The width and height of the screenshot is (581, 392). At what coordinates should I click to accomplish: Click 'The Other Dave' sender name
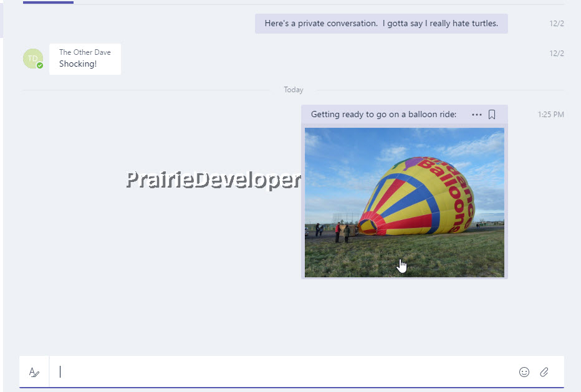pyautogui.click(x=85, y=52)
